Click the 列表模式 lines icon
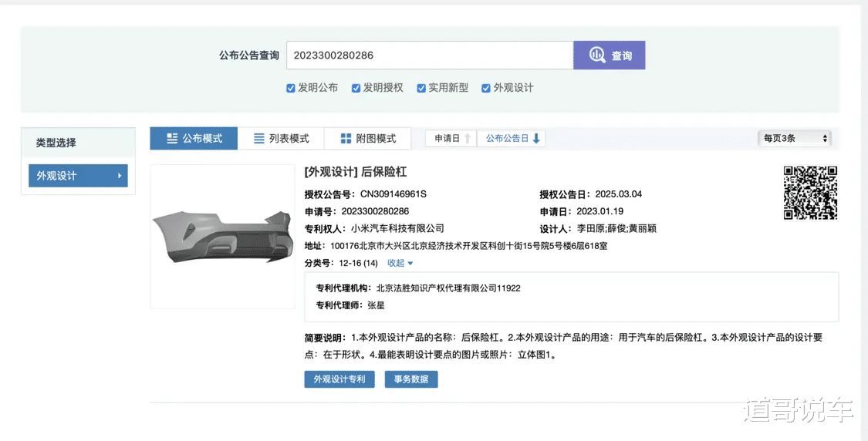The image size is (868, 441). coord(259,138)
